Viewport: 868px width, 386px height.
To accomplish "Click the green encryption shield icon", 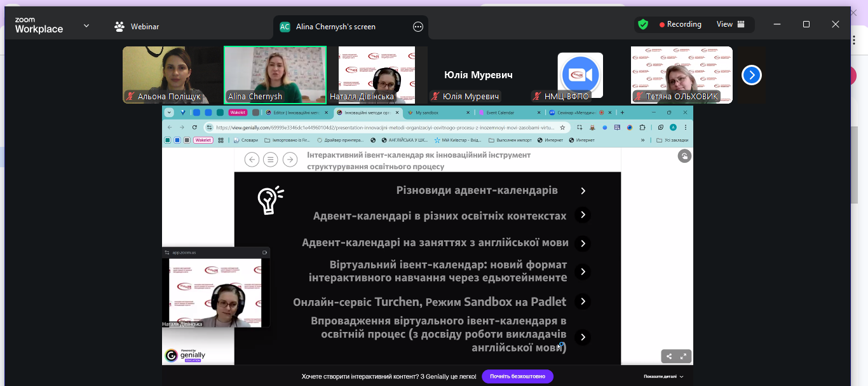I will (x=643, y=24).
